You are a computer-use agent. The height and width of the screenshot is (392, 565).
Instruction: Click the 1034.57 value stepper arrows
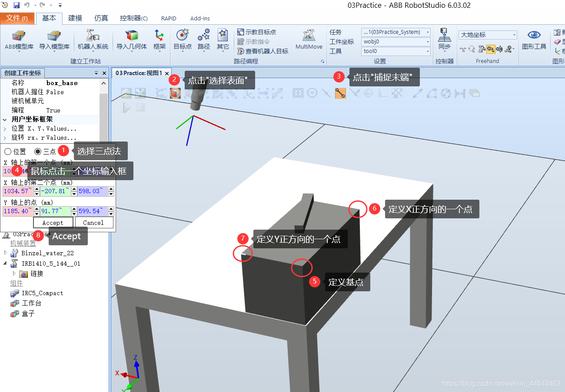[x=37, y=191]
